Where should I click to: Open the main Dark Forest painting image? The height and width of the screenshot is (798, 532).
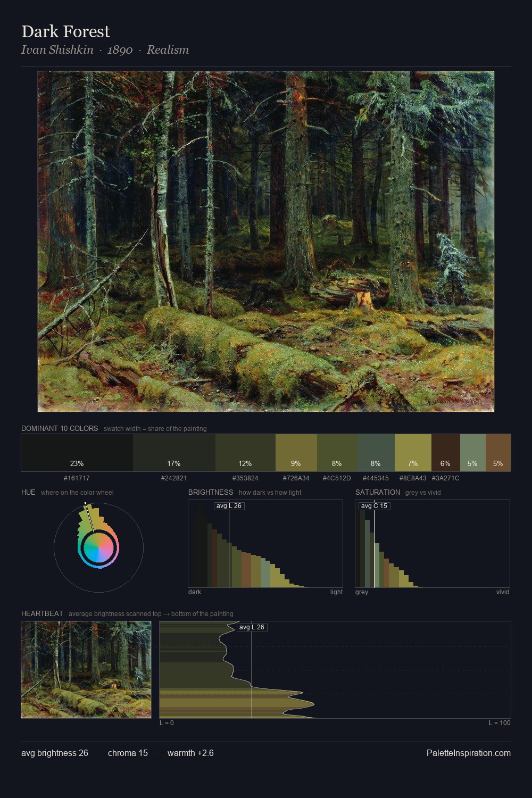[x=266, y=242]
